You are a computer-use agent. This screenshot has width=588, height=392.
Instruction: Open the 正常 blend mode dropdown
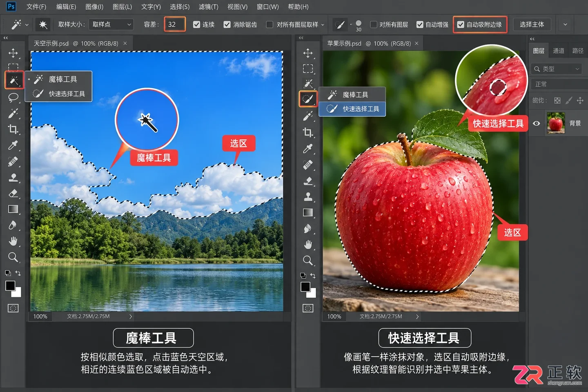click(559, 84)
